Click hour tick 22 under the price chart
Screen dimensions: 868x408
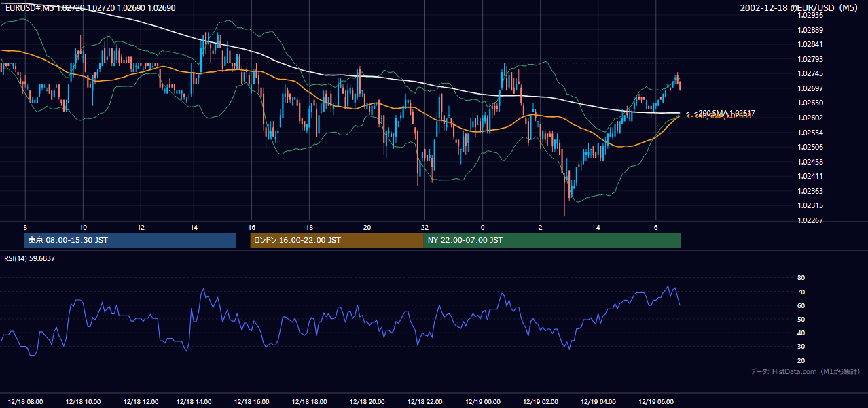pyautogui.click(x=424, y=227)
